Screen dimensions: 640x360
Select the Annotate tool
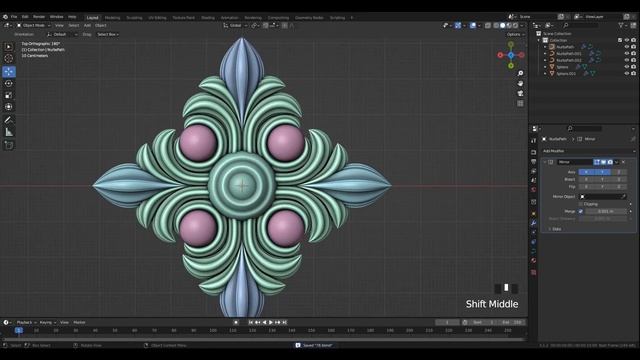click(9, 120)
